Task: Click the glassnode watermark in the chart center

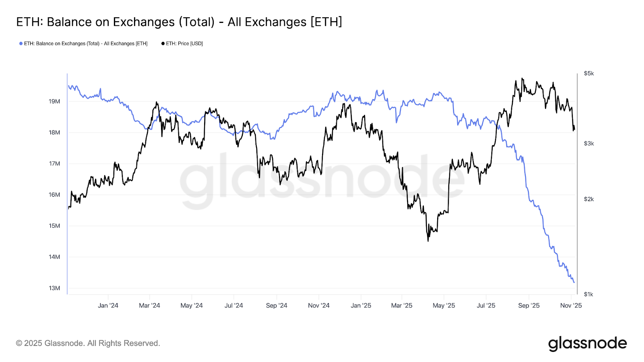Action: point(322,179)
